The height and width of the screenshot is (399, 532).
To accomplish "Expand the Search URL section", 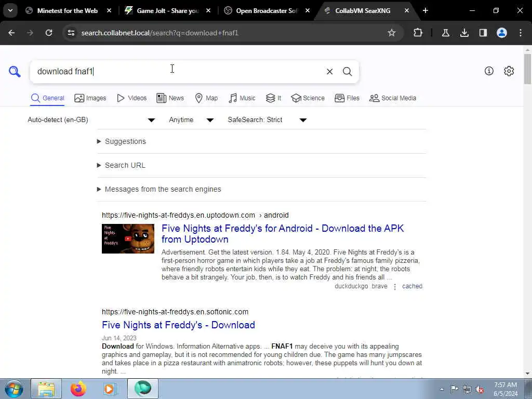I will [x=121, y=165].
